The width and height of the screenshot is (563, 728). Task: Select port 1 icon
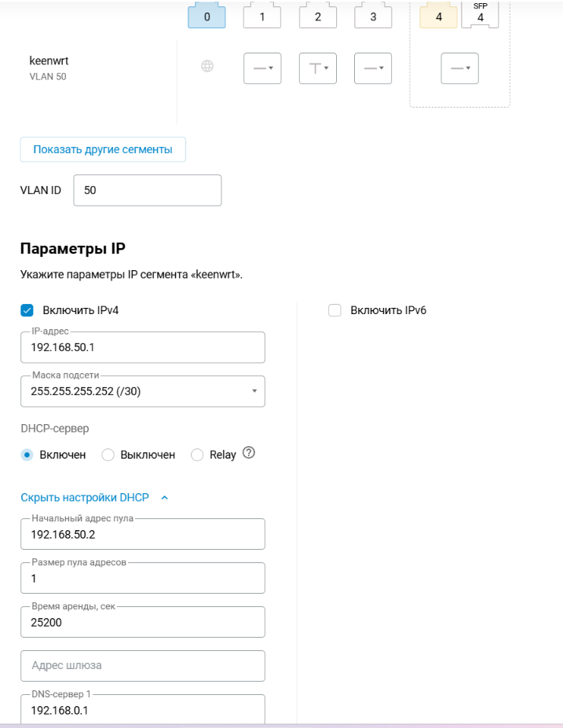click(x=261, y=16)
